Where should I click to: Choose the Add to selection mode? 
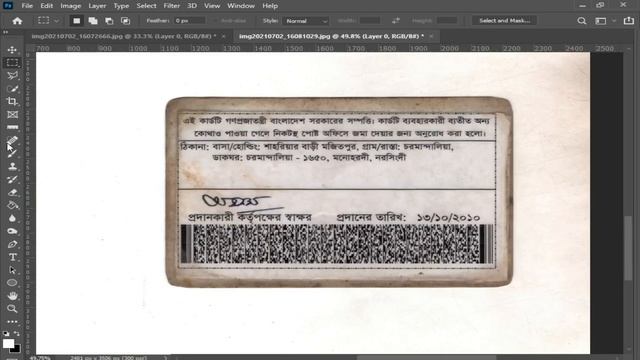[93, 20]
